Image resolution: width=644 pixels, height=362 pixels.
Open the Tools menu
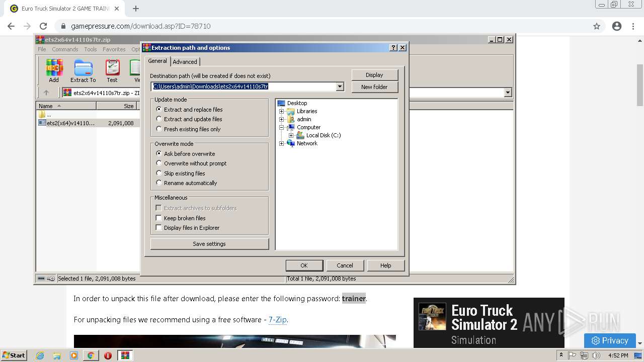(x=91, y=49)
